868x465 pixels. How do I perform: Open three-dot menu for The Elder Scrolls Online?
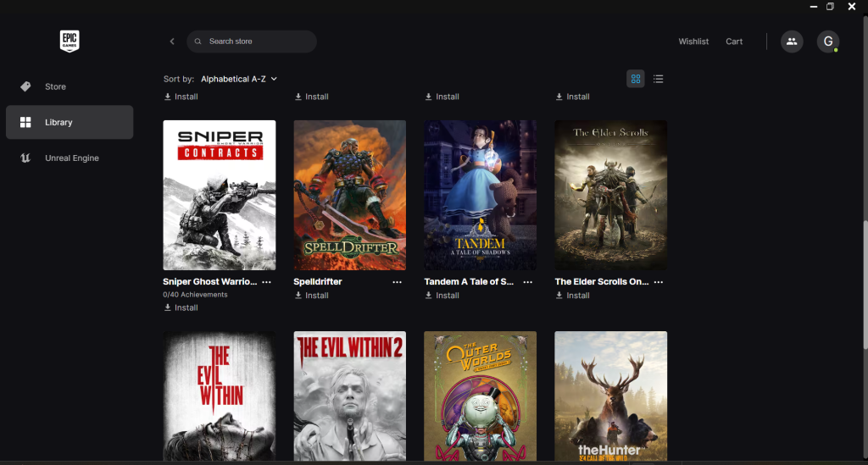pos(658,282)
